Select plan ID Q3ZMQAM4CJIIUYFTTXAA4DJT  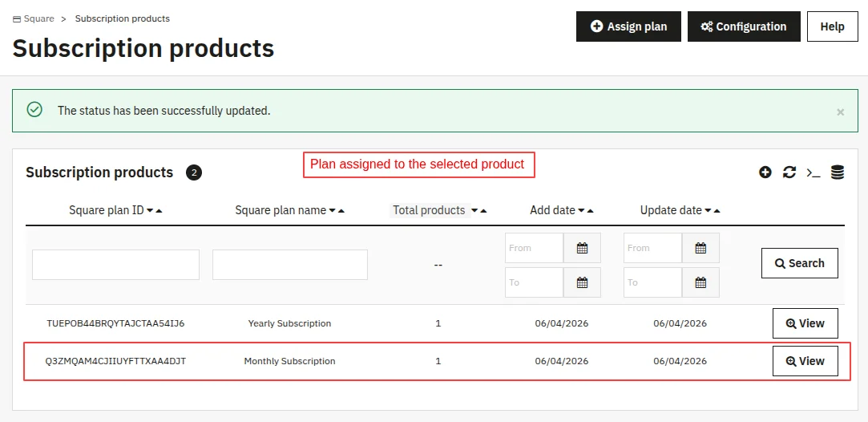(115, 361)
